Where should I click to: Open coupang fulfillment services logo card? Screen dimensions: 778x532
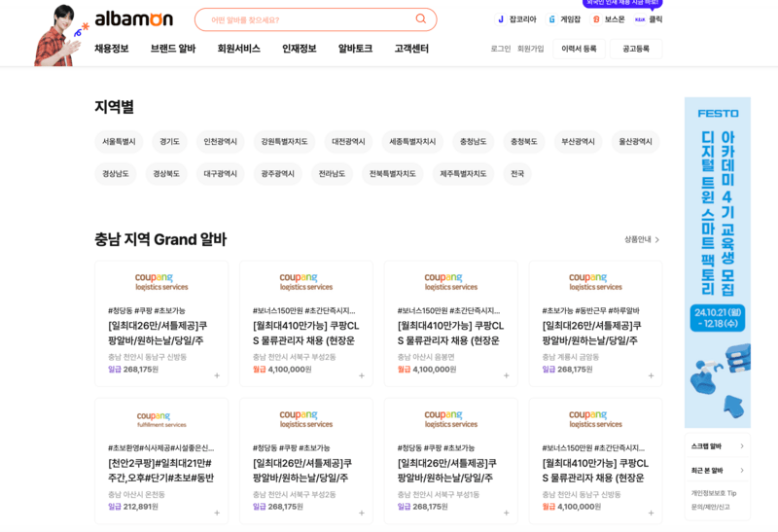(x=161, y=419)
